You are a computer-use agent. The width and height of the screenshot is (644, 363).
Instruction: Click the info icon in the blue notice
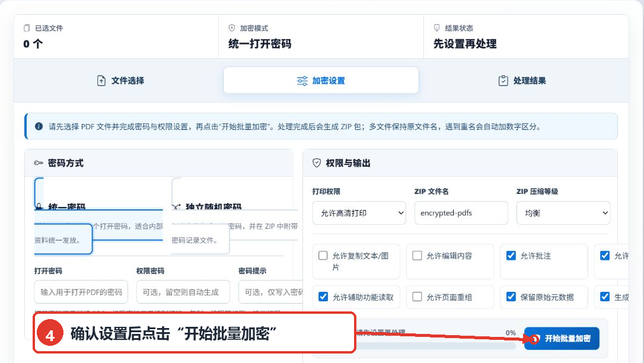pyautogui.click(x=39, y=126)
